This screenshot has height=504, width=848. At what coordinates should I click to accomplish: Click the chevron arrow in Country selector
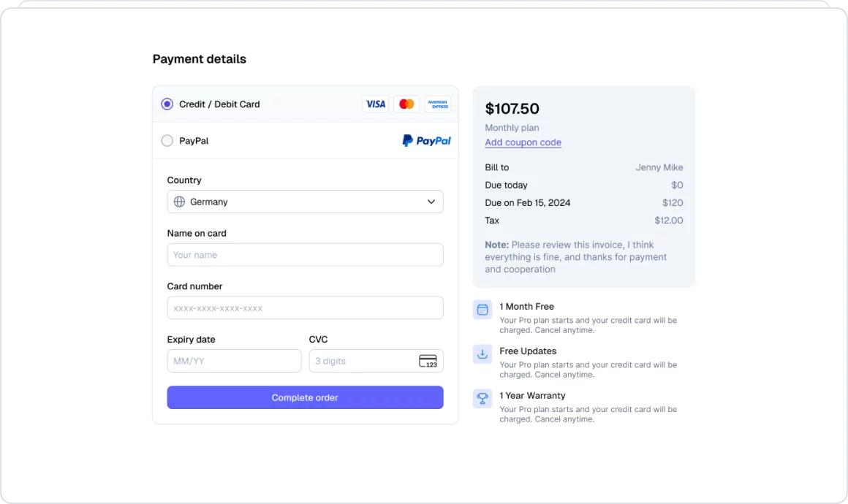[x=431, y=202]
